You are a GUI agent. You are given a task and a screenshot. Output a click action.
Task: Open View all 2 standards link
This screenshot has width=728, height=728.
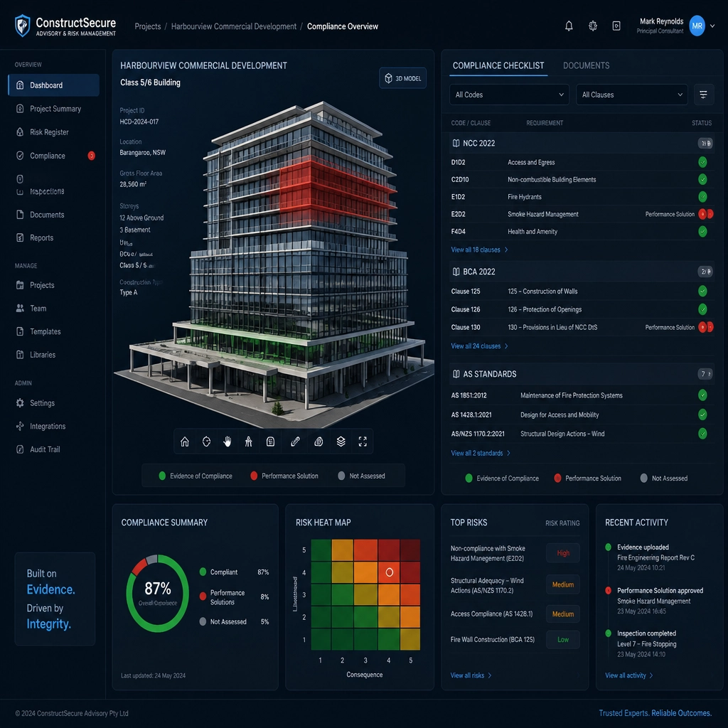481,453
